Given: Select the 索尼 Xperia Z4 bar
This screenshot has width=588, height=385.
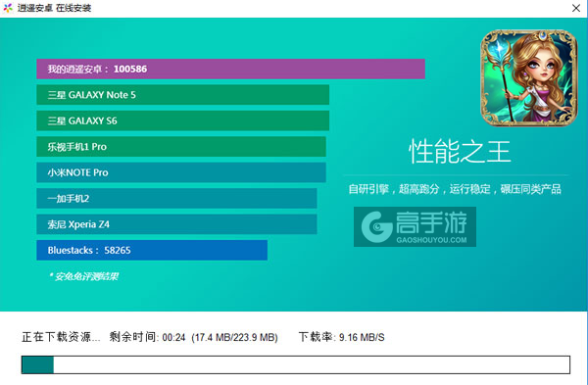Looking at the screenshot, I should tap(176, 224).
